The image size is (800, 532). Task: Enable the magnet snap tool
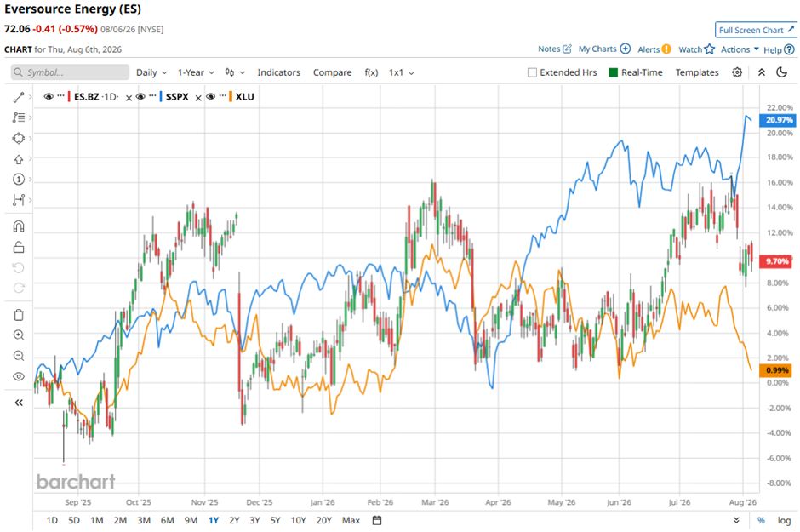click(19, 226)
